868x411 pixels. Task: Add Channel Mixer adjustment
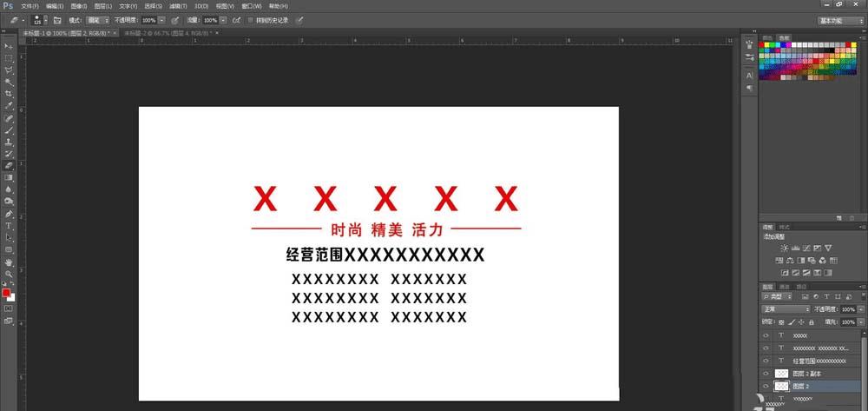pyautogui.click(x=822, y=261)
